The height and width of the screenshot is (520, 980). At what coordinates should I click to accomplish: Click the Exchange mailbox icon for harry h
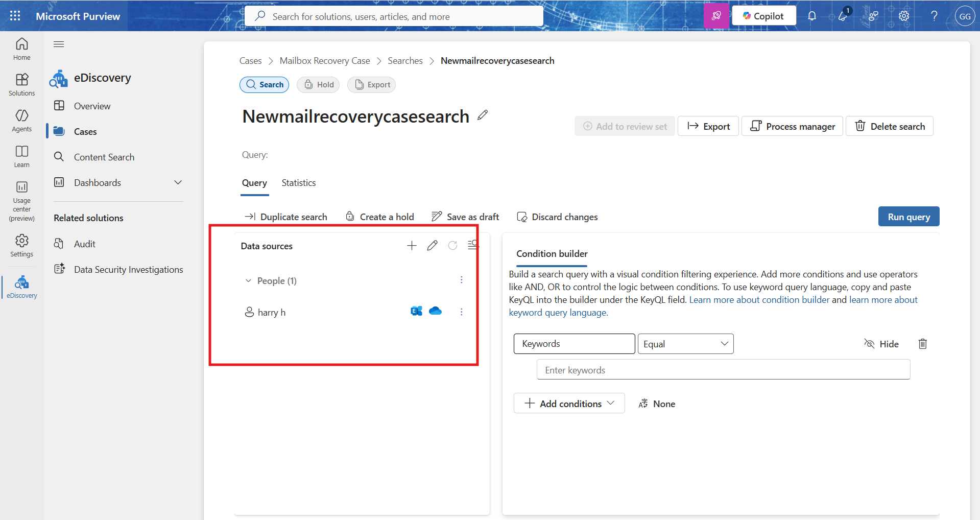[x=416, y=311]
